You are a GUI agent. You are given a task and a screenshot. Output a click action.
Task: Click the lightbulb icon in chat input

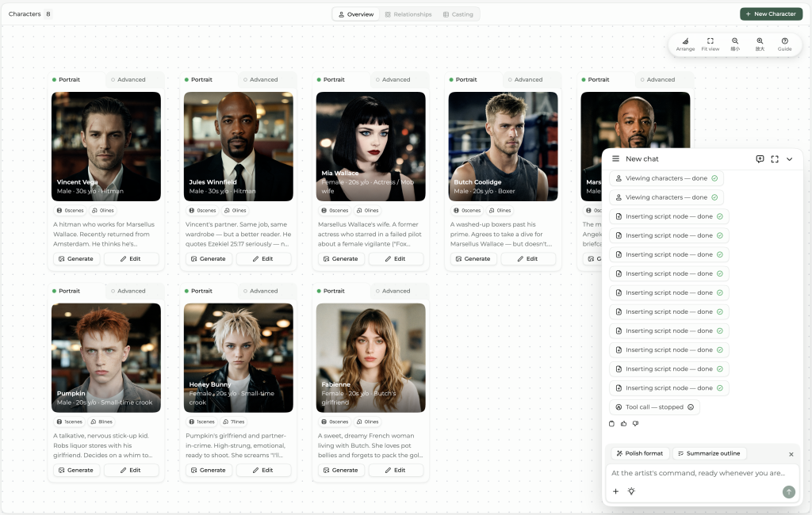point(631,491)
